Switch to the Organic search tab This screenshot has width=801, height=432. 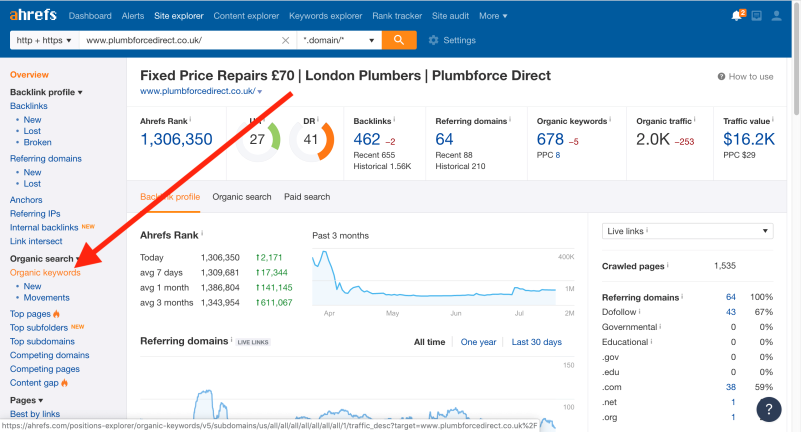(241, 197)
